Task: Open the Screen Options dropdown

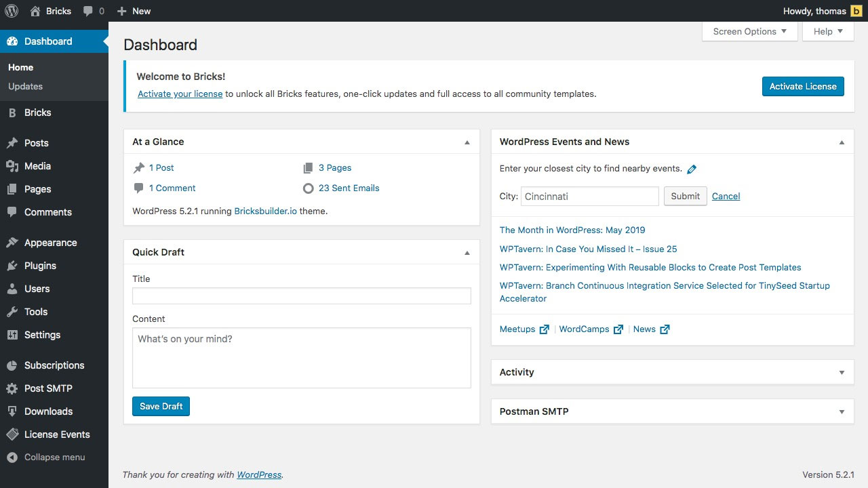Action: [749, 31]
